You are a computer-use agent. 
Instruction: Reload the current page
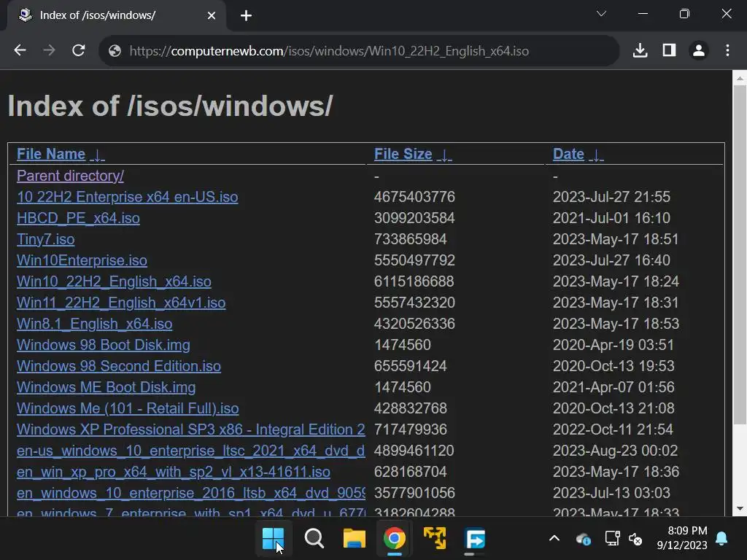[x=79, y=50]
